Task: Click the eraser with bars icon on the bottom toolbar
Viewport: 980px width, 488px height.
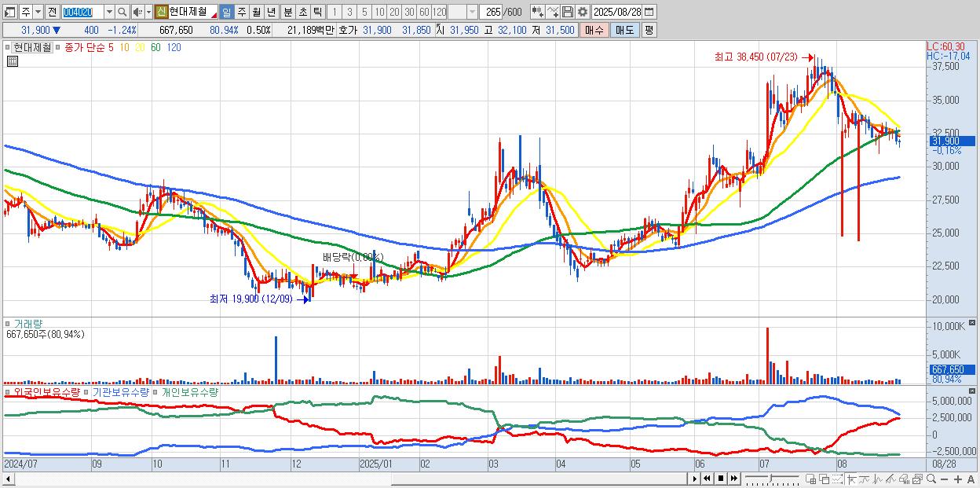Action: tap(904, 479)
